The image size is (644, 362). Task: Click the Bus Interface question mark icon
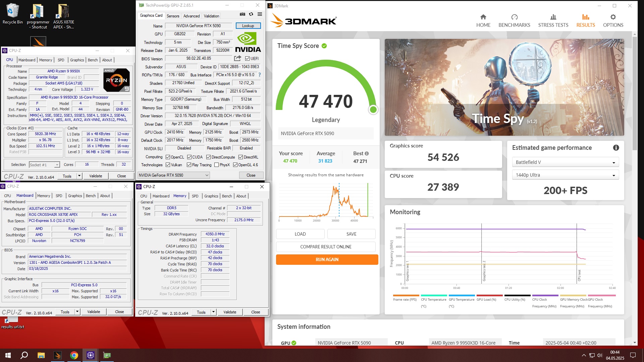pyautogui.click(x=259, y=75)
